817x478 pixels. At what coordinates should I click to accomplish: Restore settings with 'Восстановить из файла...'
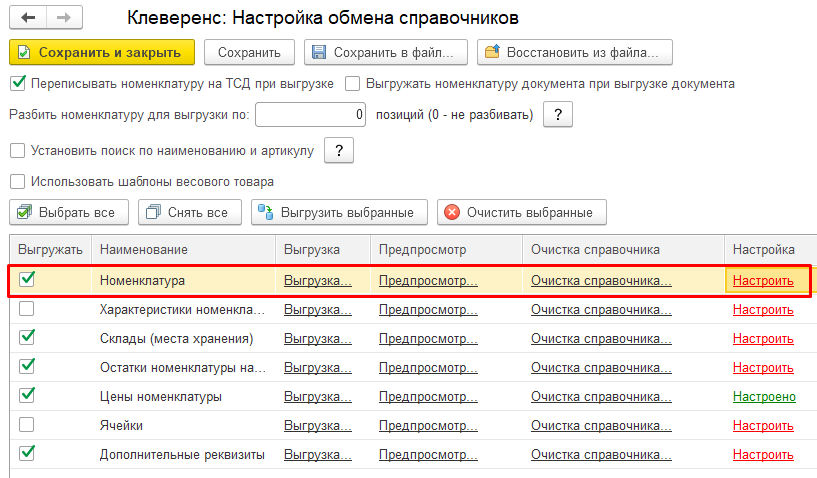point(575,53)
